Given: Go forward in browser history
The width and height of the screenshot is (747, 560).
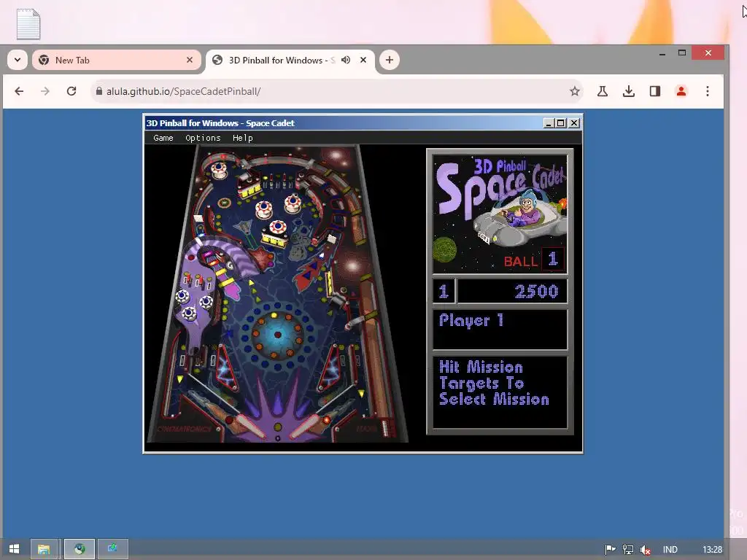Looking at the screenshot, I should [x=44, y=91].
